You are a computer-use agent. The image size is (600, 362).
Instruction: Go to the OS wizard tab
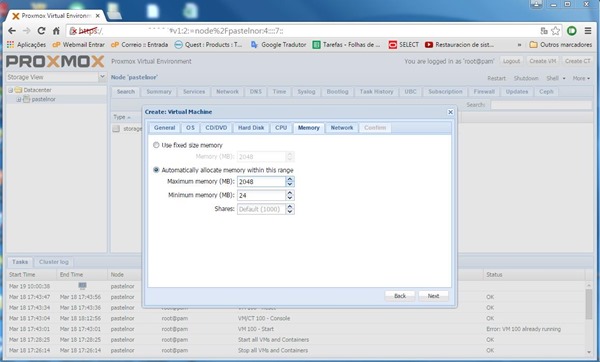coord(190,128)
